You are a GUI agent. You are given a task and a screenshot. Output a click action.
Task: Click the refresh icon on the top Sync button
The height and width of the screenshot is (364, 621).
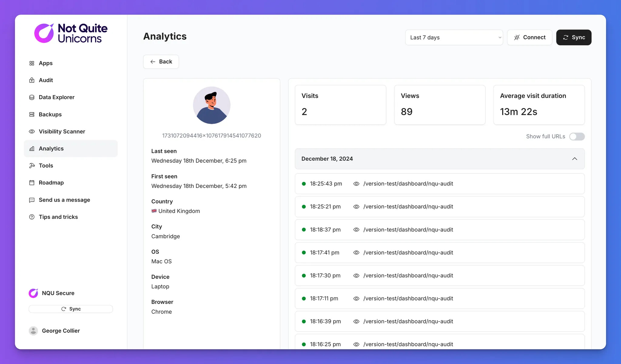(x=566, y=37)
